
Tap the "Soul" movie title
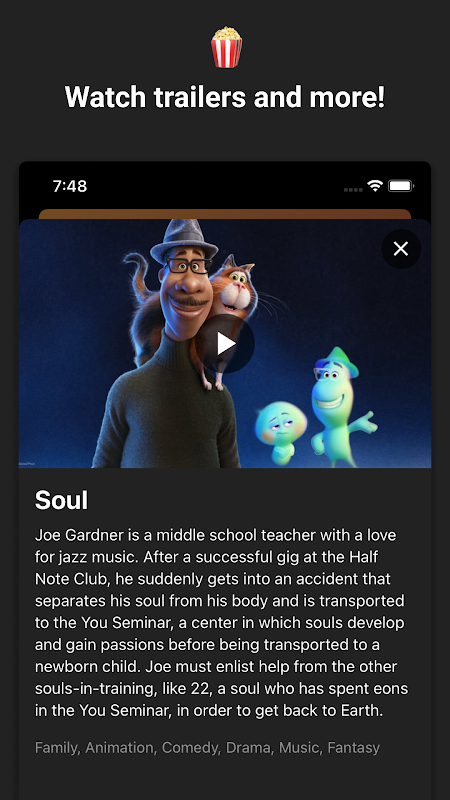click(x=61, y=500)
